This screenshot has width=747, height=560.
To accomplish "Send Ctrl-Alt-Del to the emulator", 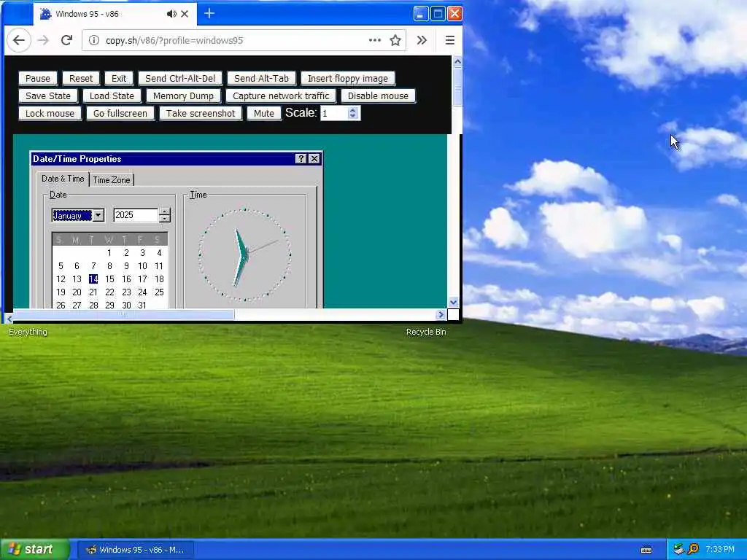I will pos(180,79).
